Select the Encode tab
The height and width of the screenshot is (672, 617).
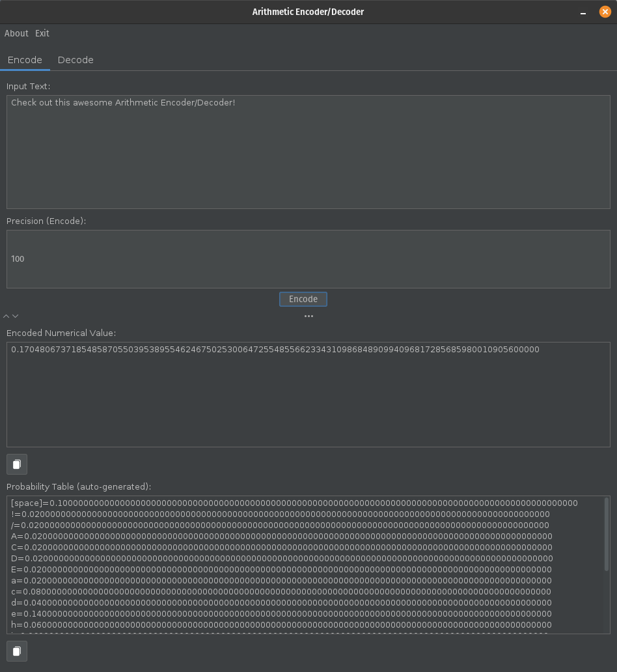click(x=25, y=60)
